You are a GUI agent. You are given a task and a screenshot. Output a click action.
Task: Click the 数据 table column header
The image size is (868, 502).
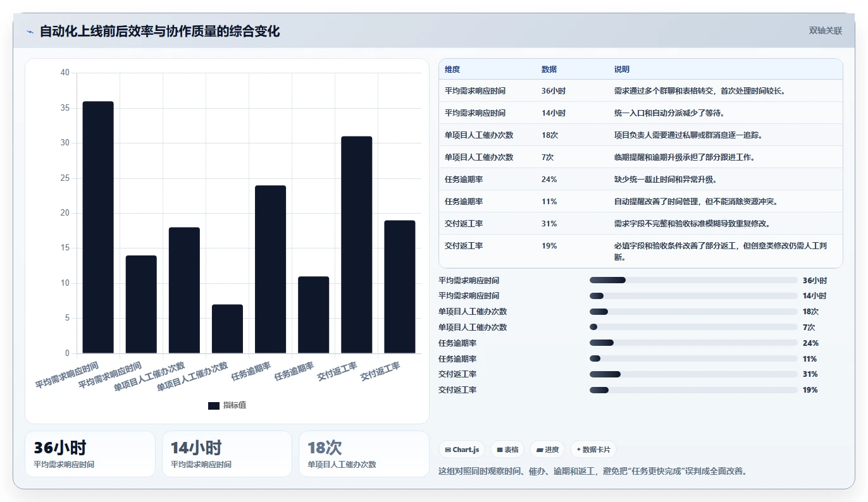549,70
